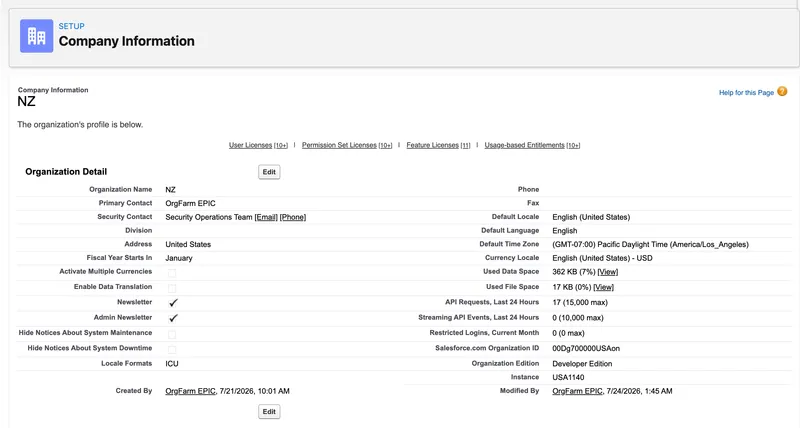Click the Locale Formats value ICU
The width and height of the screenshot is (800, 428).
point(172,364)
